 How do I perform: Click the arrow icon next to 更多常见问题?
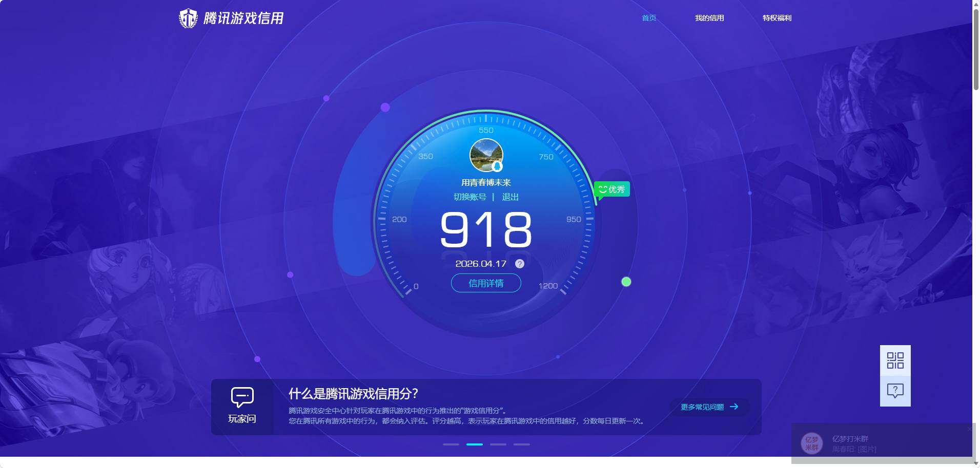(x=735, y=407)
